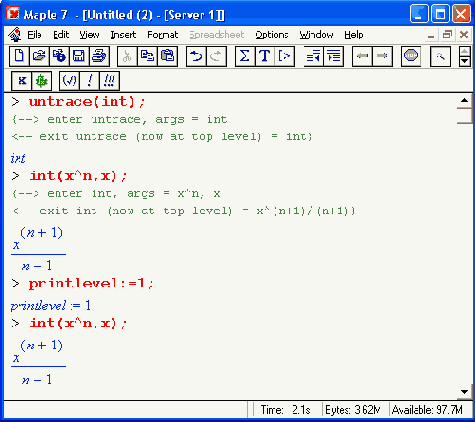Viewport: 475px width, 422px height.
Task: Open the Edit menu
Action: [61, 35]
